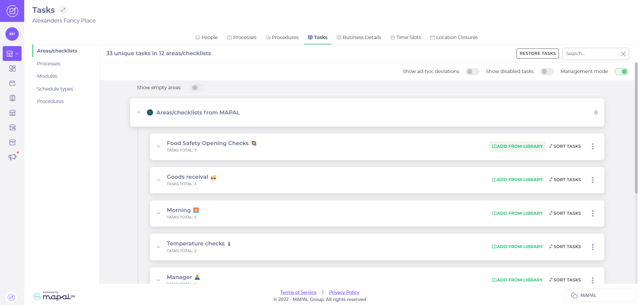The width and height of the screenshot is (644, 305).
Task: Collapse Areas/checklists from MAPAL section
Action: pyautogui.click(x=139, y=112)
